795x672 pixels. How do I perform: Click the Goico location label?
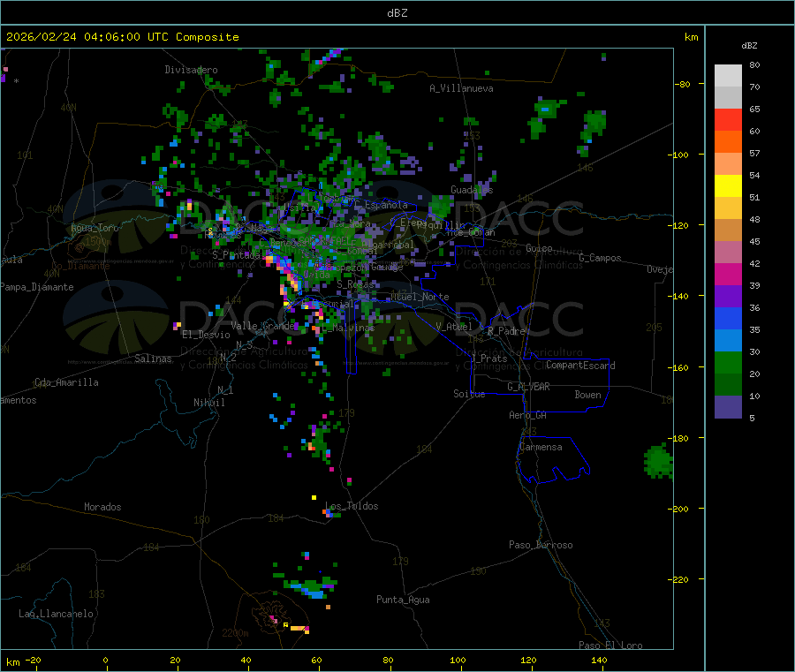(539, 248)
